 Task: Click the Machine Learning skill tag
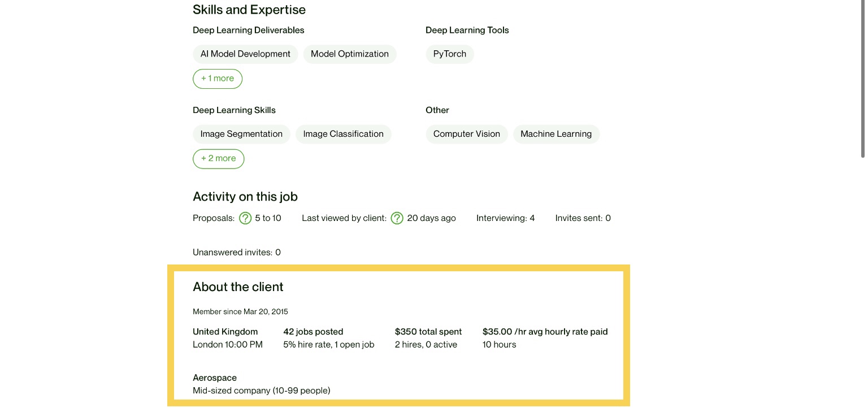[x=556, y=134]
